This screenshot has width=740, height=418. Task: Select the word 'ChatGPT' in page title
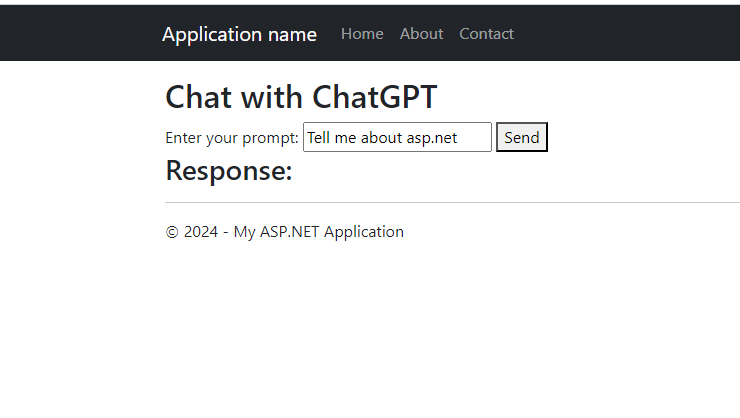375,97
